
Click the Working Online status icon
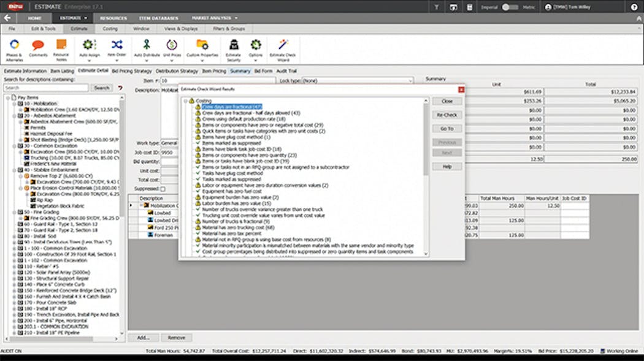602,351
